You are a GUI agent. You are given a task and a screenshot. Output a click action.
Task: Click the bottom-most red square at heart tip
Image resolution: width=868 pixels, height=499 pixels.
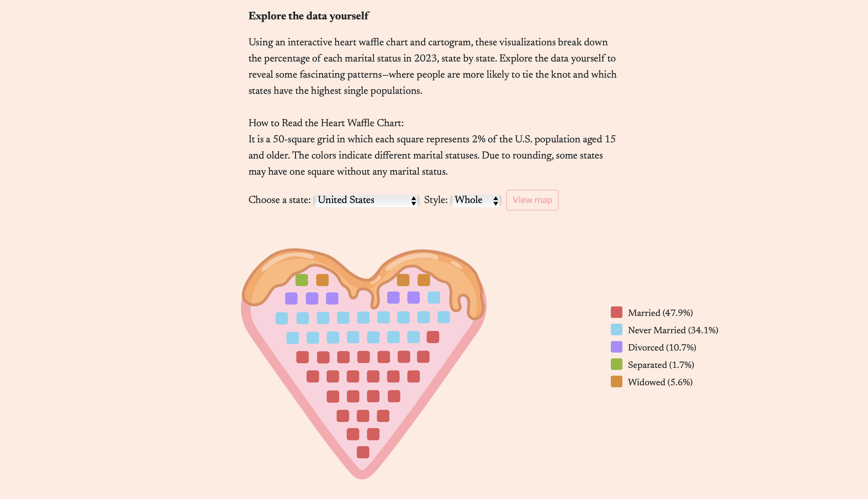[x=363, y=452]
